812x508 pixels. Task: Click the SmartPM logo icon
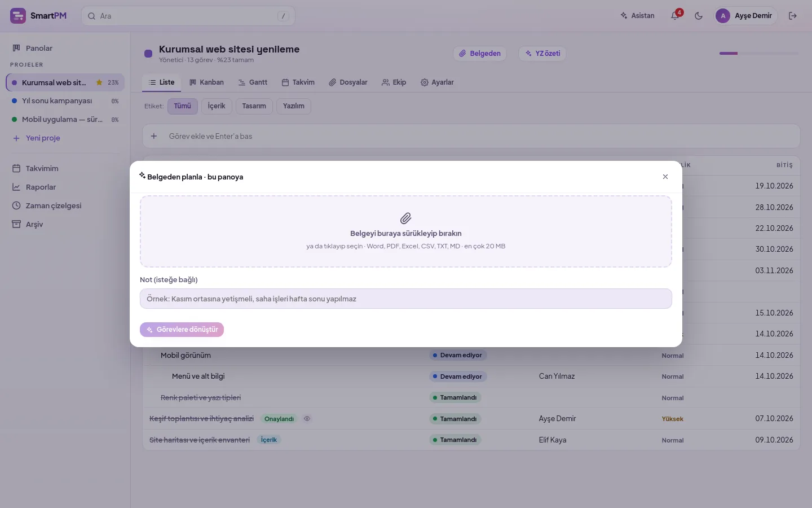18,16
